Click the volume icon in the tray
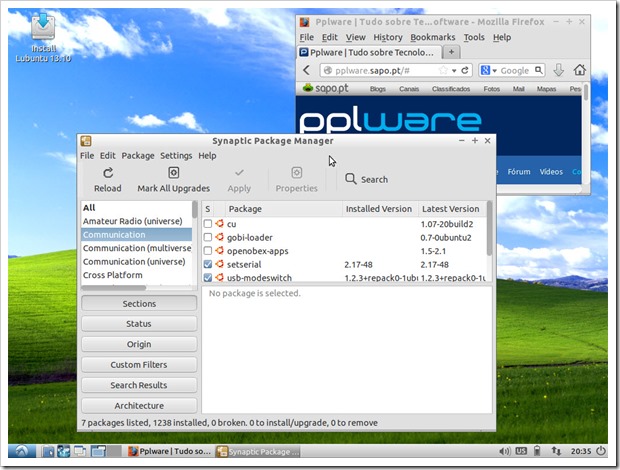This screenshot has width=620, height=470. click(504, 451)
